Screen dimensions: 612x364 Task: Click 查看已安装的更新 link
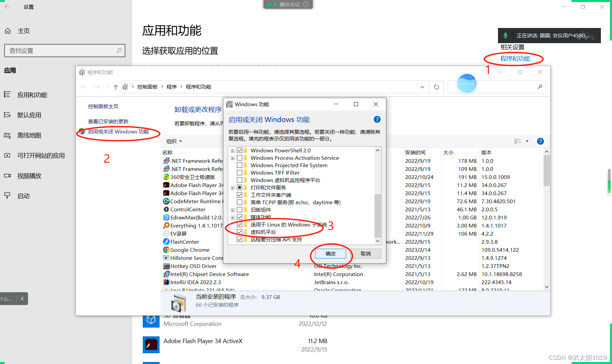[x=108, y=121]
